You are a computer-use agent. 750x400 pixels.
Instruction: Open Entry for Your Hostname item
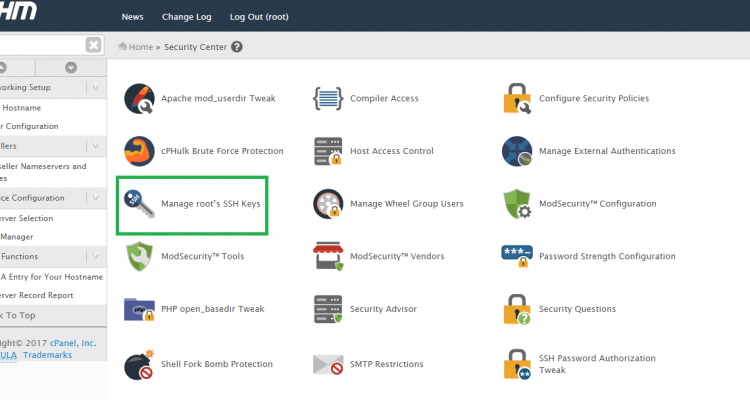pyautogui.click(x=52, y=277)
